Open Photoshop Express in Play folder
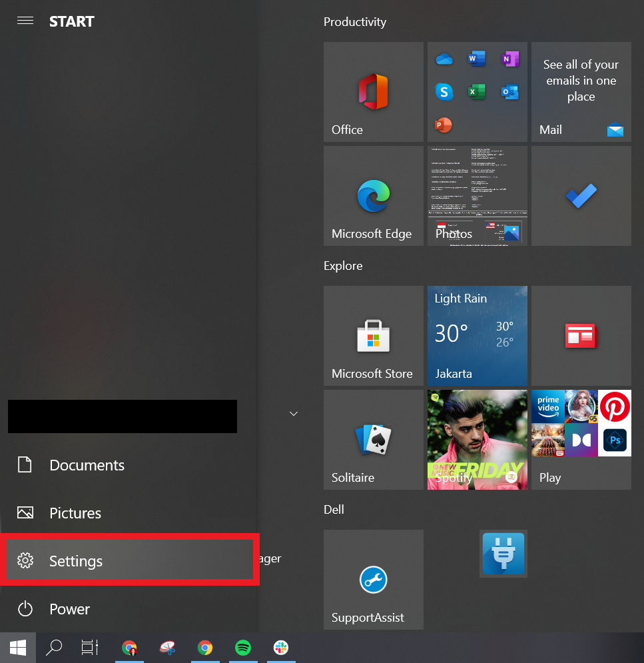 click(615, 440)
